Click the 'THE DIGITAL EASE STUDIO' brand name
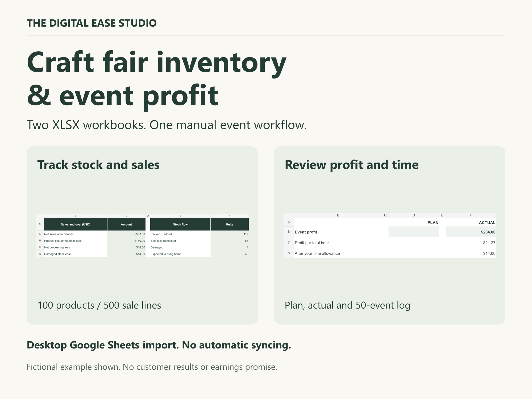This screenshot has width=532, height=399. [x=92, y=23]
